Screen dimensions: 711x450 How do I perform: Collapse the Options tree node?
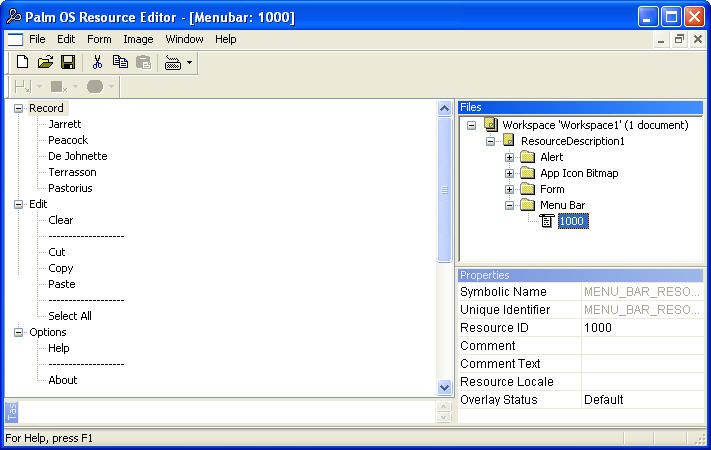pos(19,333)
